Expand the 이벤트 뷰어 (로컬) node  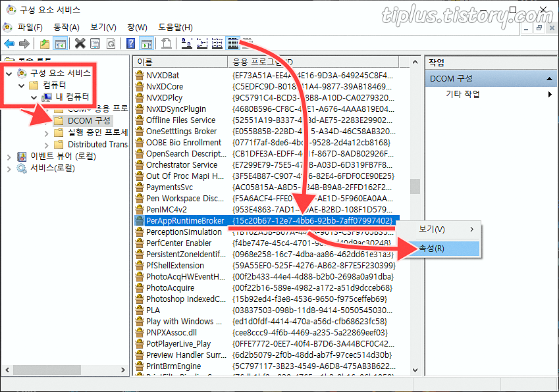click(x=9, y=157)
